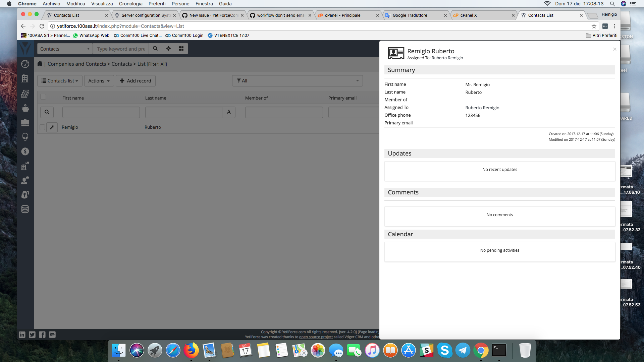Open the Actions dropdown menu
The height and width of the screenshot is (362, 644).
[99, 81]
